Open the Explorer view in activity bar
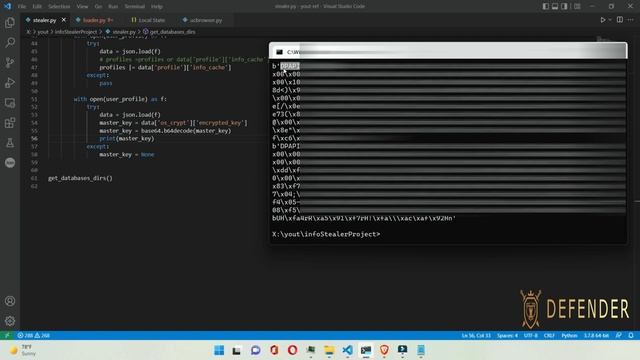640x360 pixels. coord(10,22)
